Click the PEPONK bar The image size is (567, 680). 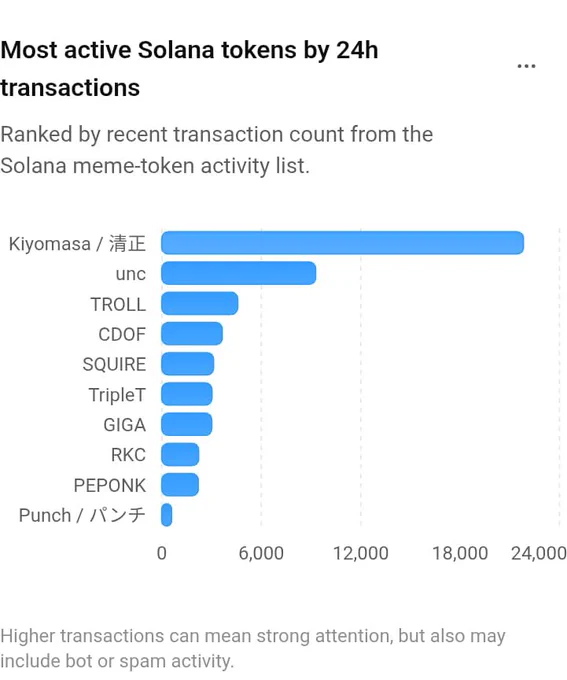(180, 485)
